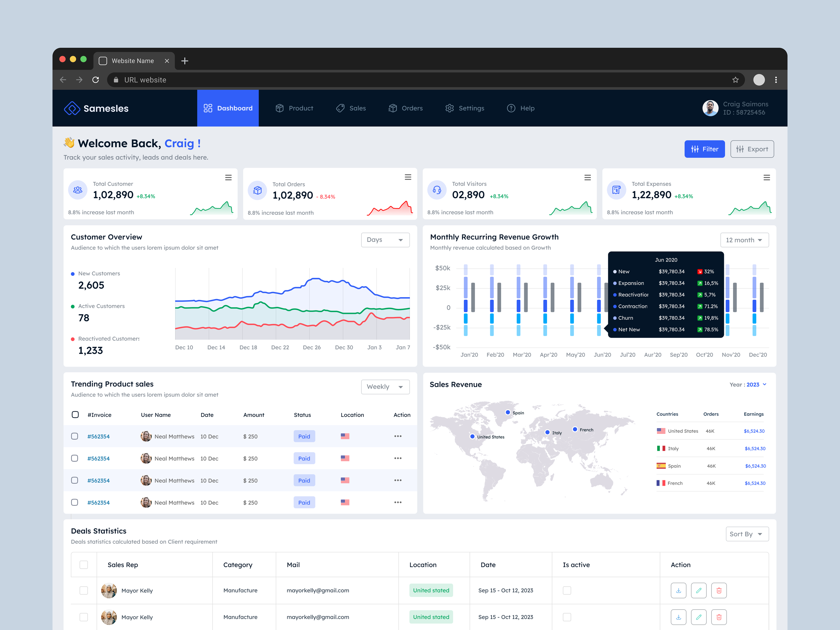840x630 pixels.
Task: Go back using browser back arrow
Action: (63, 80)
